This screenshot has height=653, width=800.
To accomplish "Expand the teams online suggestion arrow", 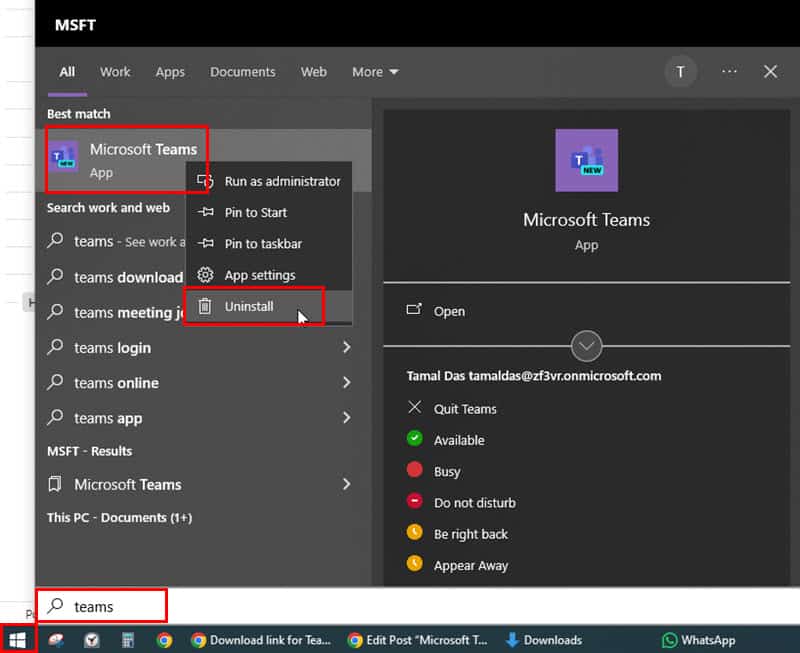I will (x=346, y=383).
